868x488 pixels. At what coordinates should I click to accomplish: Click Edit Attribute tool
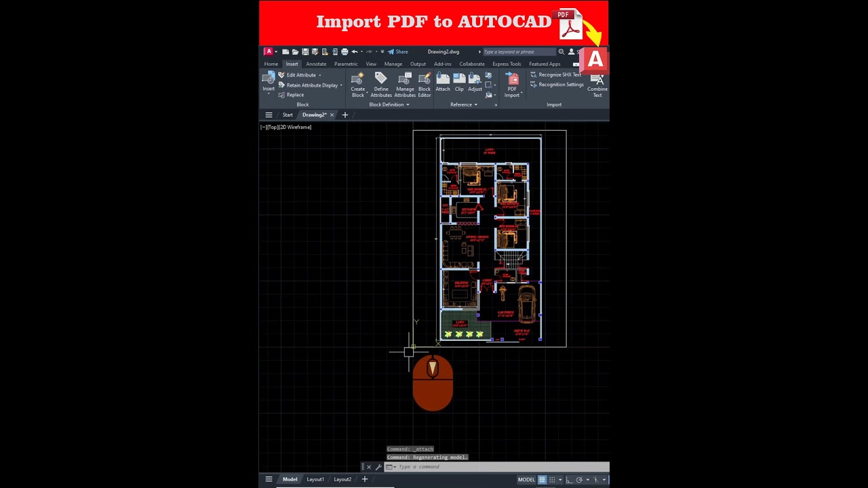297,75
